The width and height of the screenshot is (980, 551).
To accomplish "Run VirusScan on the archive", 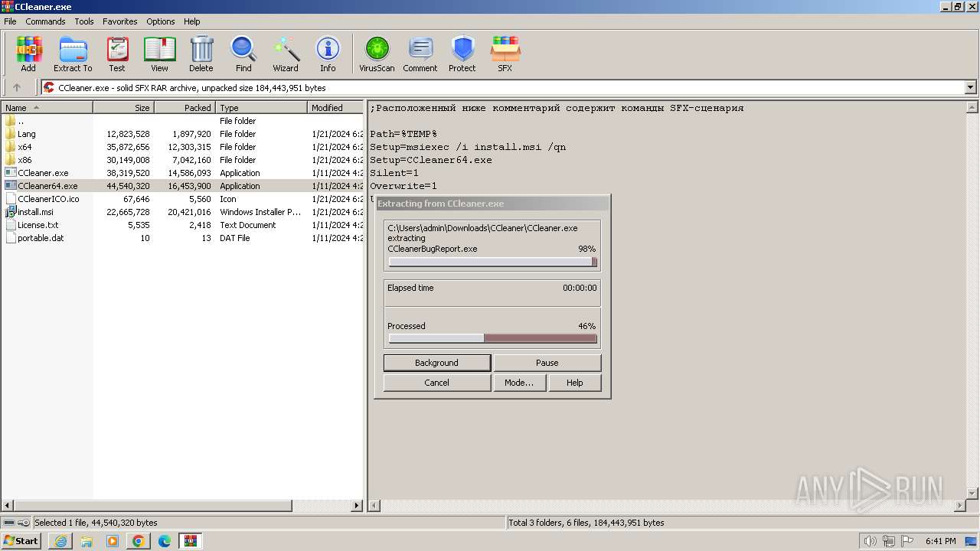I will 377,54.
